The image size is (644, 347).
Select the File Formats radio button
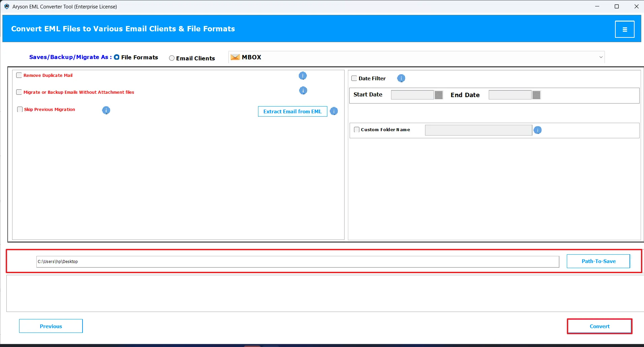(117, 57)
